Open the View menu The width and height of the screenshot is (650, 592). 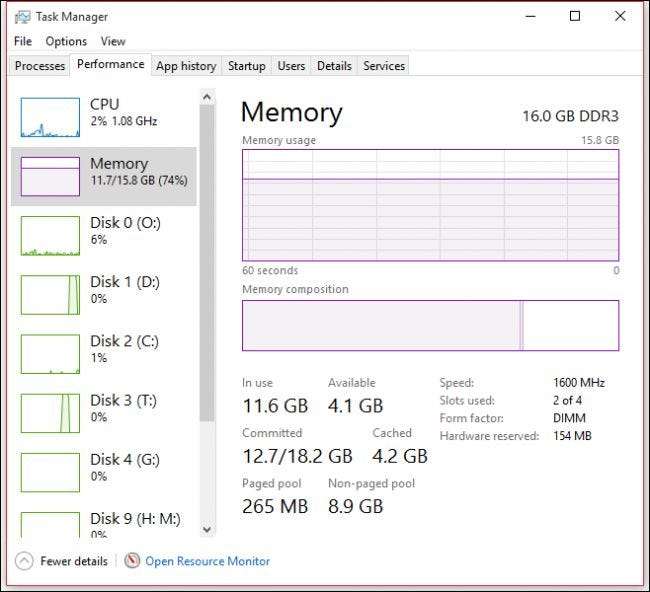113,41
